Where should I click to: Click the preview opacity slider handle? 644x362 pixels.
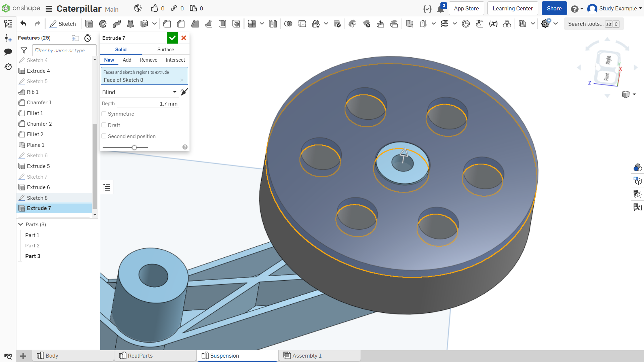(134, 147)
